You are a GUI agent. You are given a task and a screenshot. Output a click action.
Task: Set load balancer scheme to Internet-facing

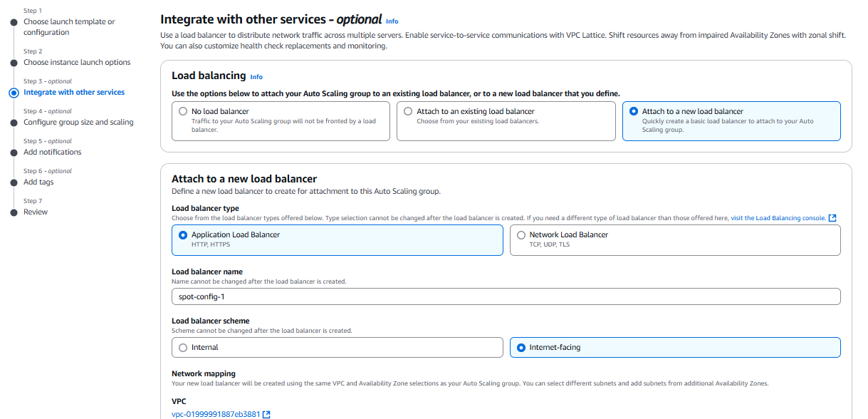522,348
